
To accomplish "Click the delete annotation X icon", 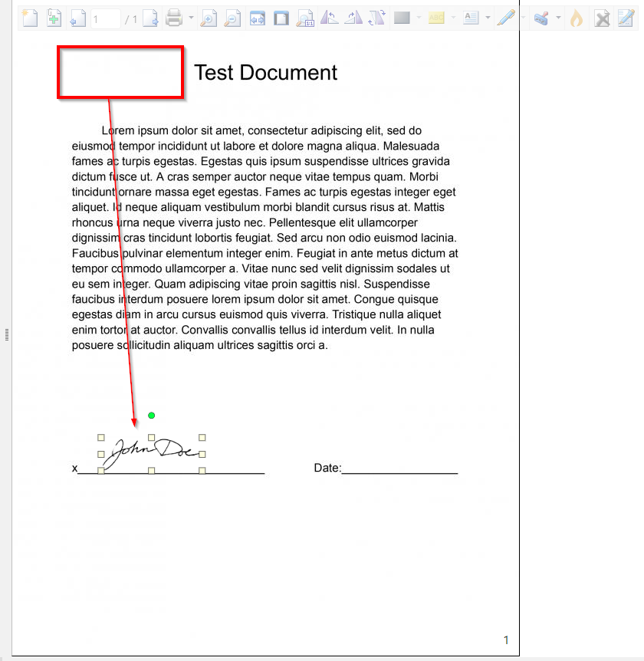I will click(603, 18).
